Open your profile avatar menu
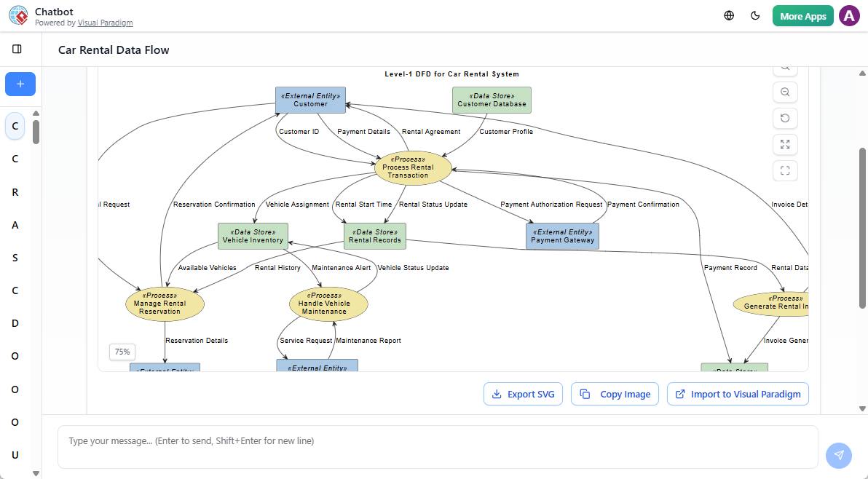This screenshot has height=479, width=868. pyautogui.click(x=849, y=15)
